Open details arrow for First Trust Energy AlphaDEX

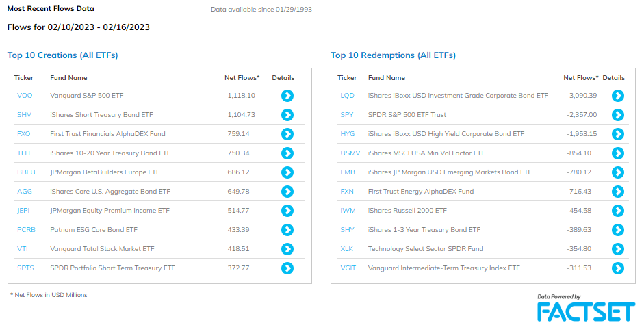(x=618, y=192)
